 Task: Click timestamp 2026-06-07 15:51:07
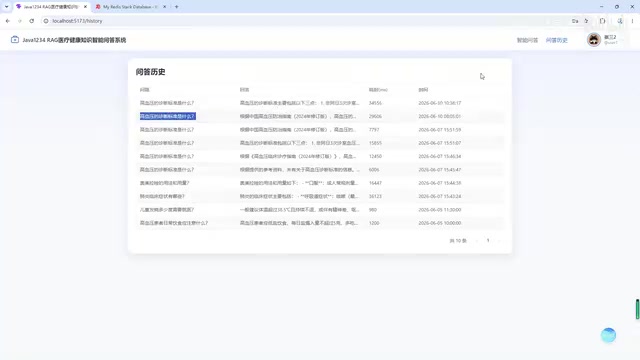440,143
